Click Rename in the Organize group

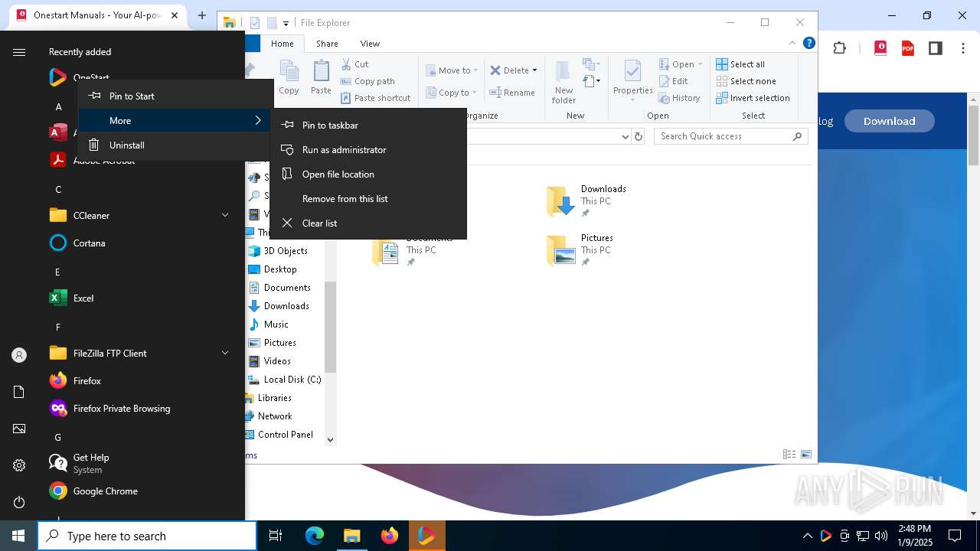pos(512,93)
